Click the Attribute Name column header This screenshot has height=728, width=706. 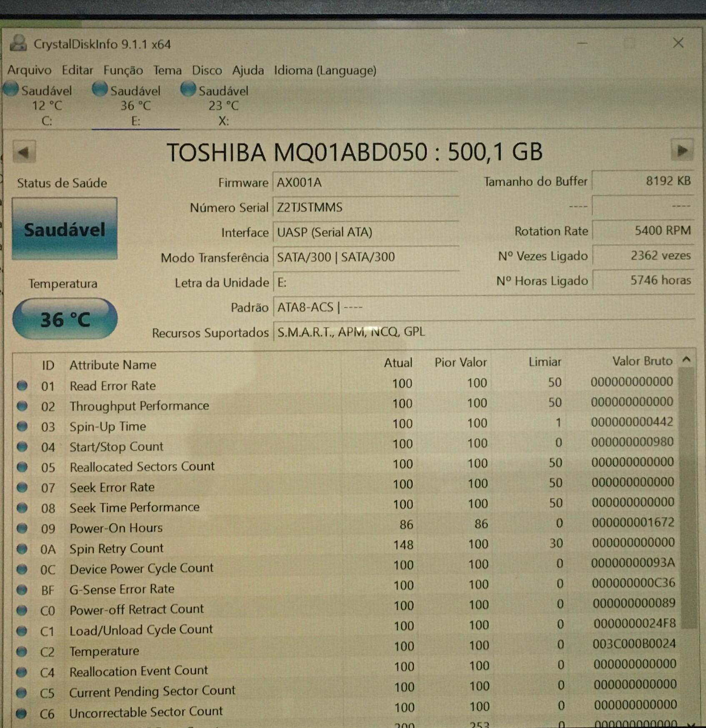(113, 365)
